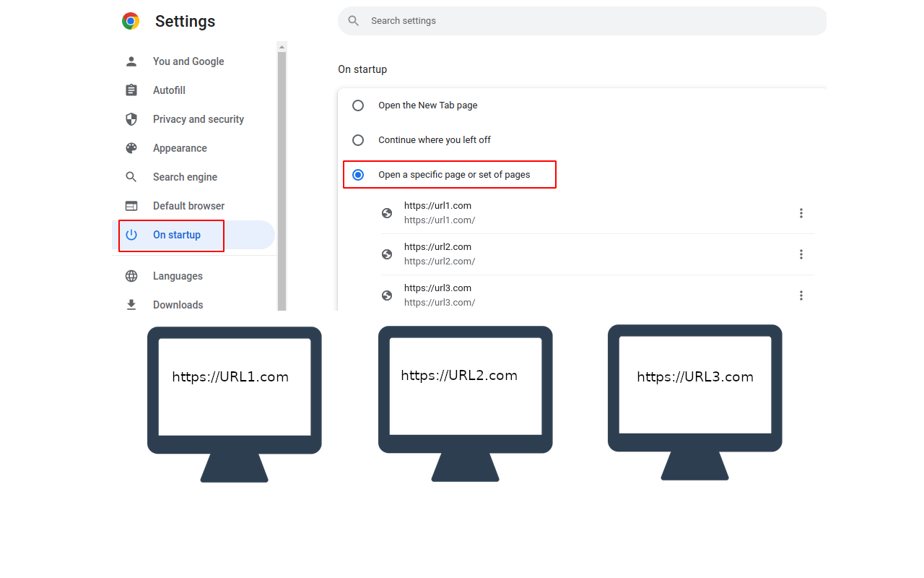Image resolution: width=924 pixels, height=578 pixels.
Task: Click the Appearance palette icon
Action: [x=131, y=148]
